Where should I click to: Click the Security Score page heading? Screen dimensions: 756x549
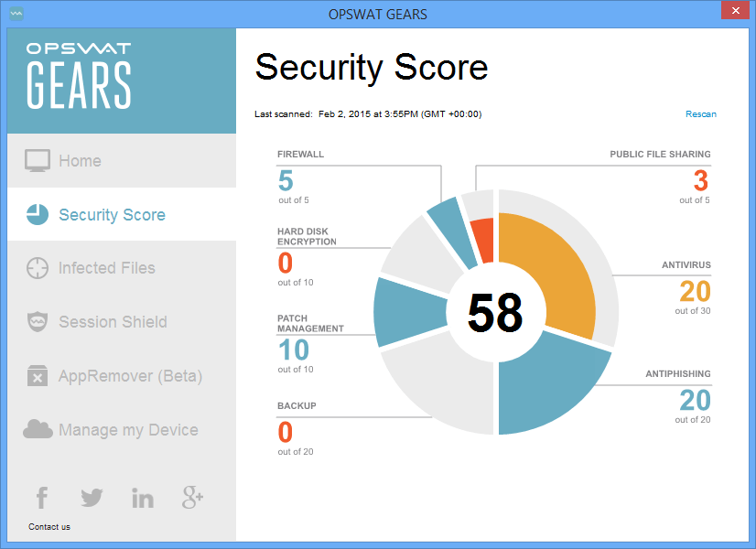tap(372, 68)
